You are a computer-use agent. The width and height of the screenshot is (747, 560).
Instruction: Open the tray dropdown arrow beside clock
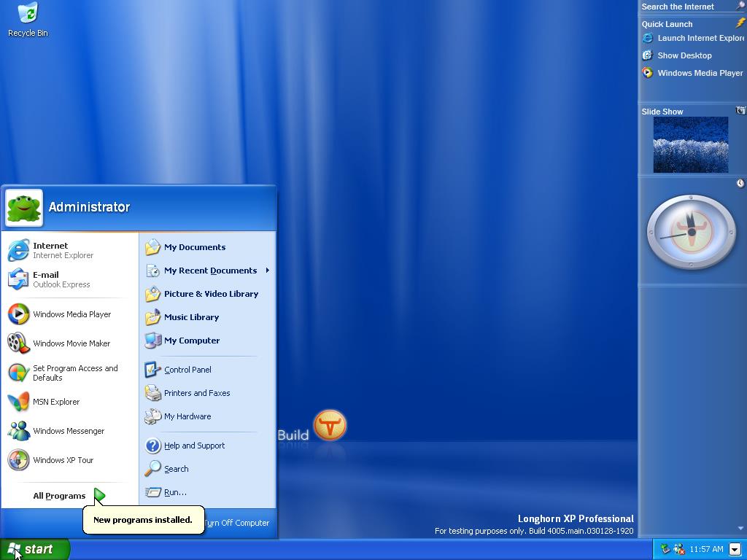tap(735, 549)
